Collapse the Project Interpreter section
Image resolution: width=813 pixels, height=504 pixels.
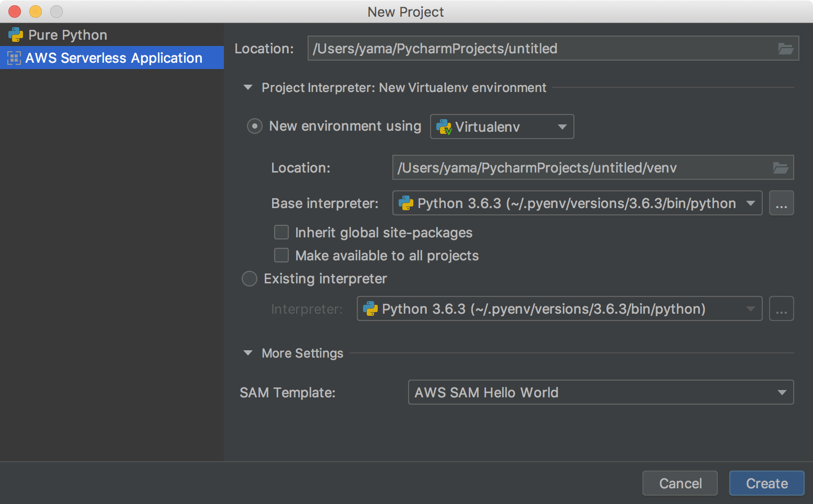click(248, 87)
